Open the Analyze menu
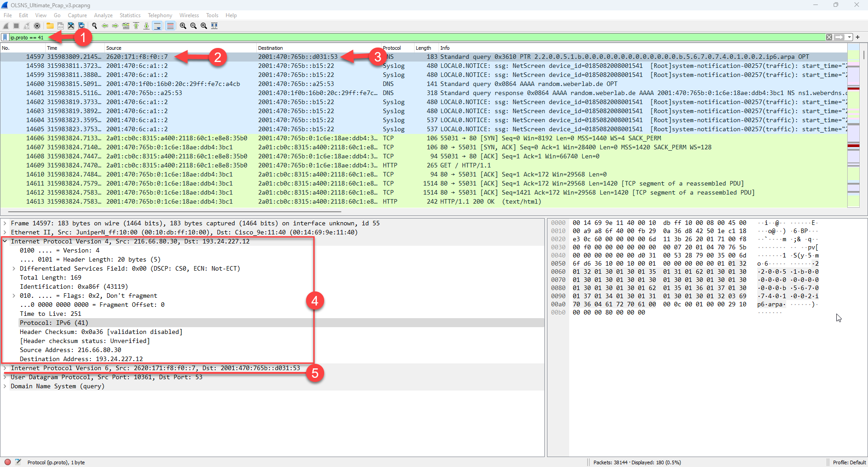The width and height of the screenshot is (868, 467). tap(103, 15)
